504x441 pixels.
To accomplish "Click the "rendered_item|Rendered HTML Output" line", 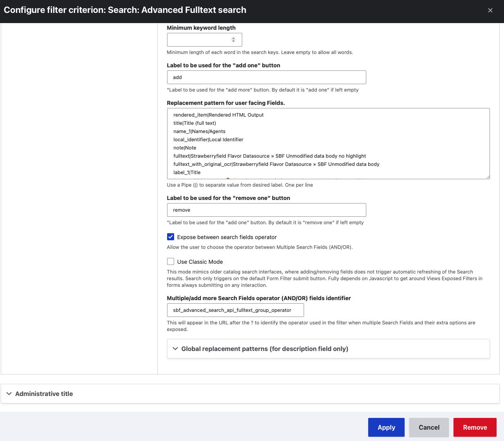I will (x=218, y=115).
